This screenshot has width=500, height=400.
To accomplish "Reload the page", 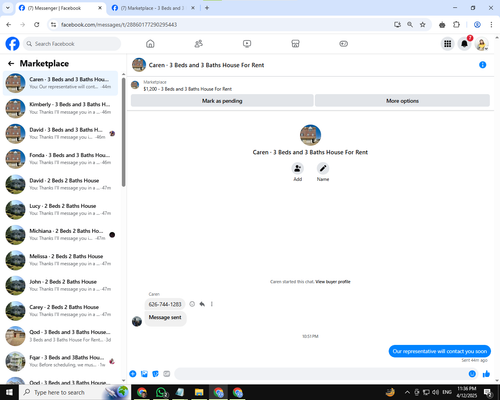I will pos(37,24).
